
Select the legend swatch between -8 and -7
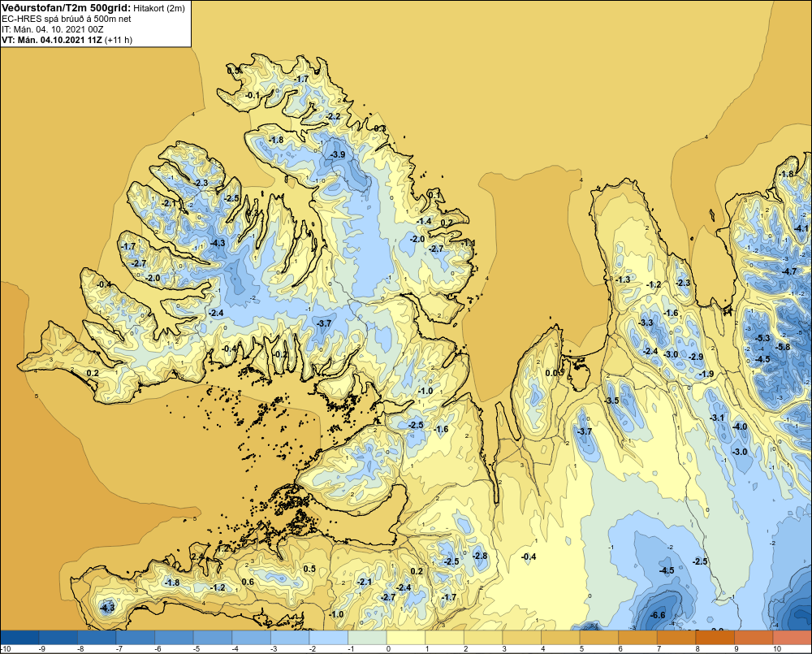[97, 637]
